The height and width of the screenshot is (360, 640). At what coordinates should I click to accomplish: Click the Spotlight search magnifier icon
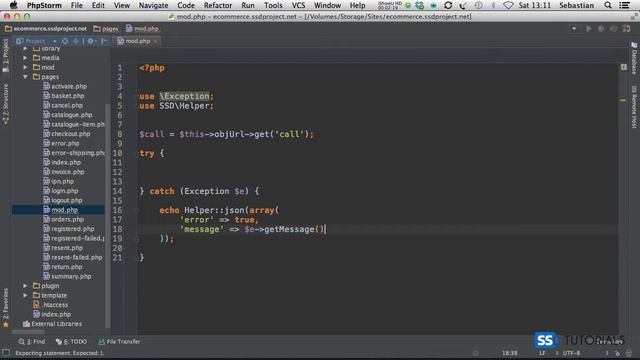(x=608, y=5)
